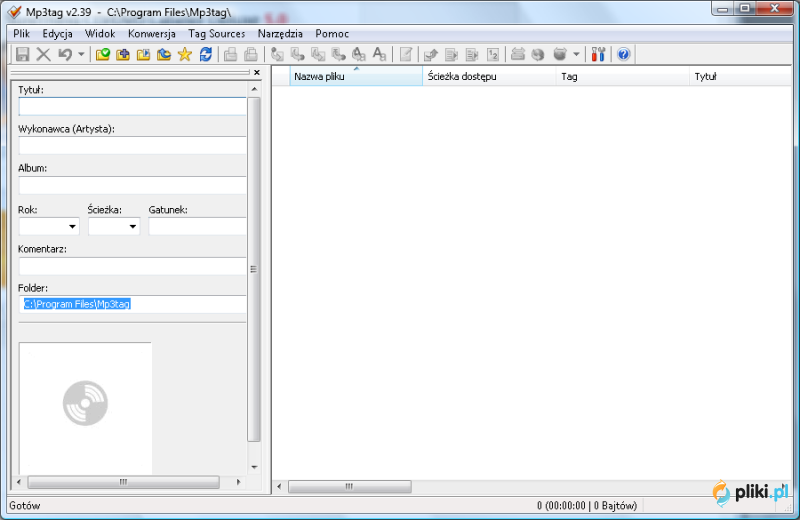Click the Extended tags notepad icon
The image size is (800, 520).
pos(406,54)
